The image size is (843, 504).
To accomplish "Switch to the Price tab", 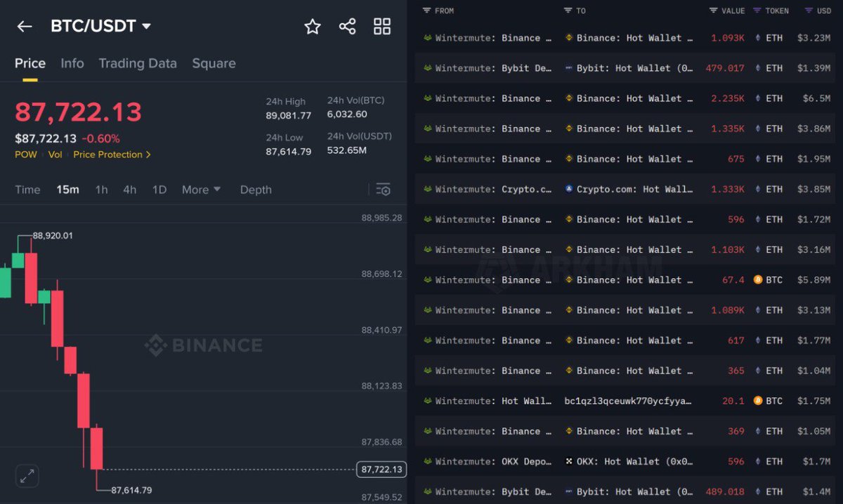I will coord(30,63).
